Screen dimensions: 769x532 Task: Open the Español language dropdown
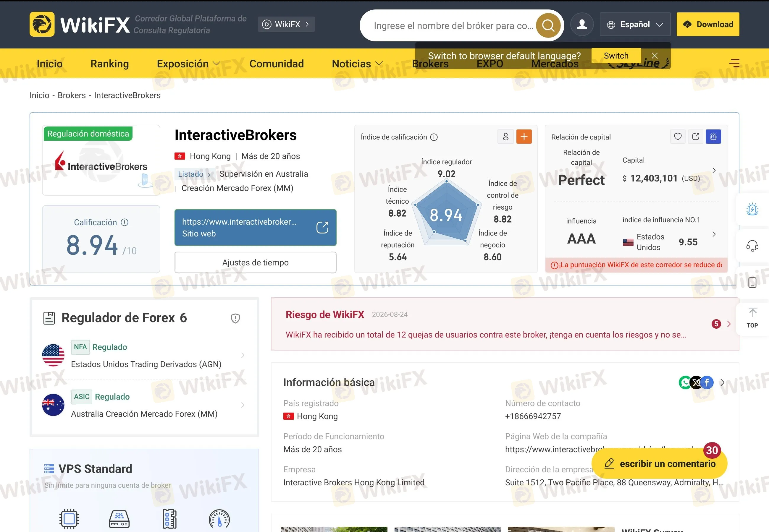[x=635, y=24]
